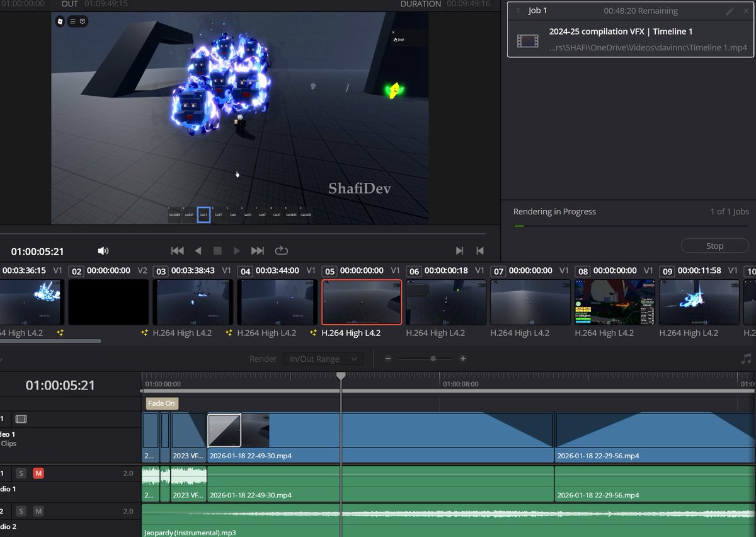Select clip 07 thumbnail
This screenshot has width=756, height=537.
(530, 303)
